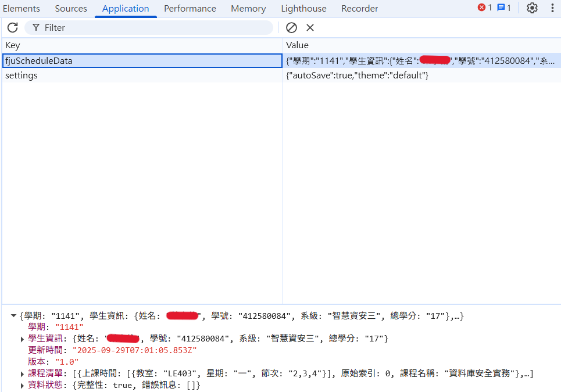Click the Value column header
This screenshot has width=561, height=392.
point(422,45)
